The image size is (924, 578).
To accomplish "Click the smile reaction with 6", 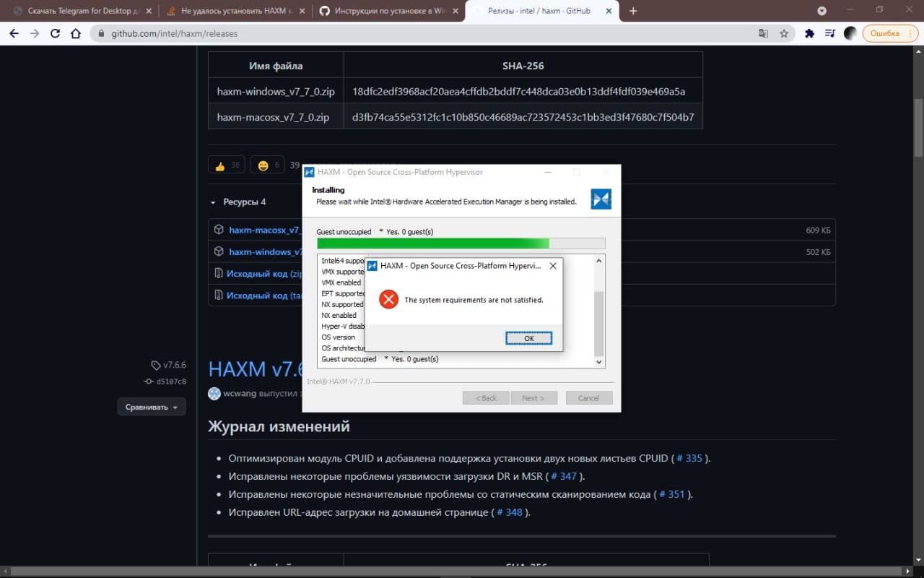I will point(267,165).
